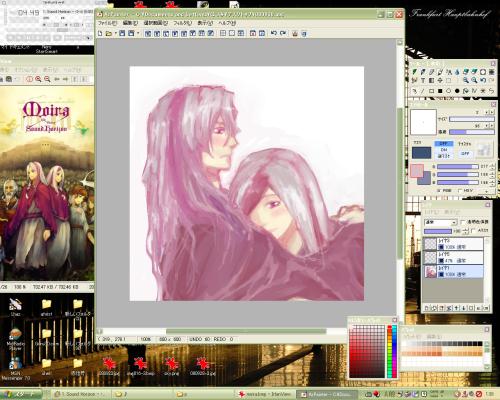Increase brush density value 95 arrow
The height and width of the screenshot is (400, 500).
pos(492,126)
